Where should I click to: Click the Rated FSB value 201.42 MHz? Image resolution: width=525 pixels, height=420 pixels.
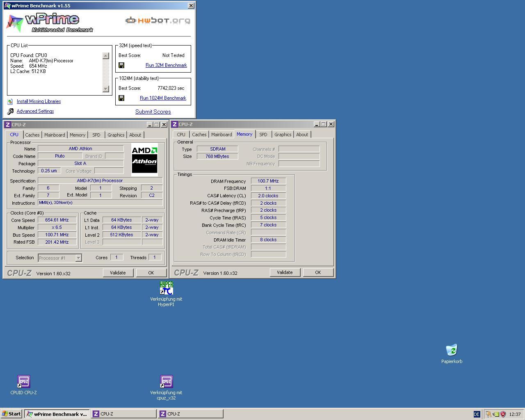[x=57, y=242]
